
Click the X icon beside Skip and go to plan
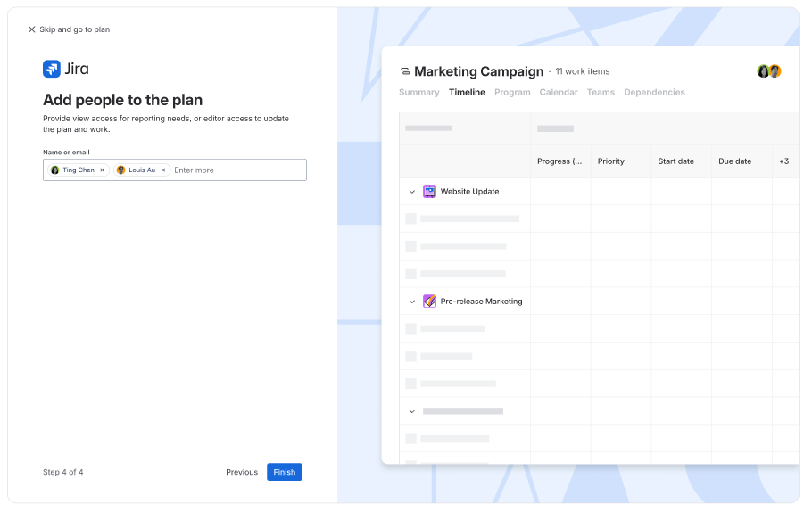tap(31, 29)
